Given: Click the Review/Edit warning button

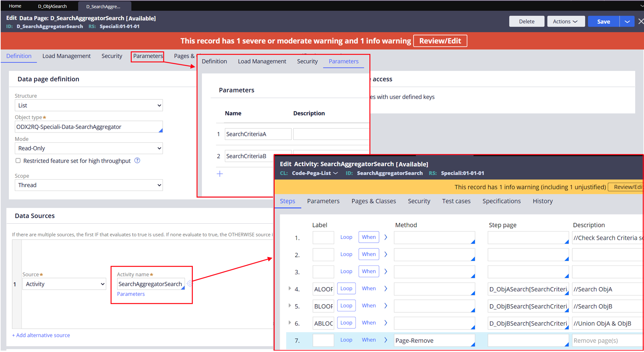Looking at the screenshot, I should (x=440, y=41).
